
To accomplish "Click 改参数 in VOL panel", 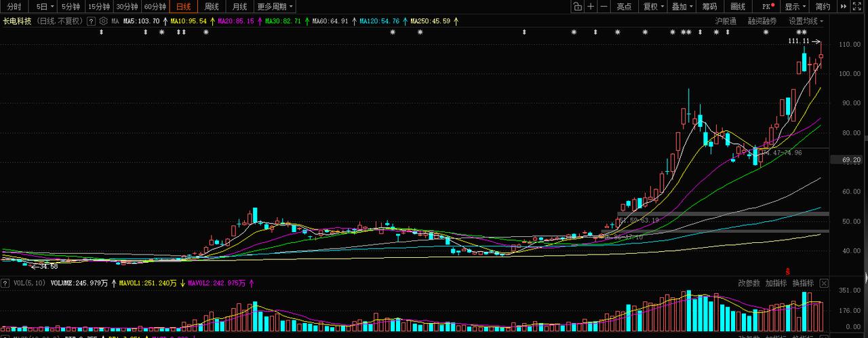I will pyautogui.click(x=749, y=283).
